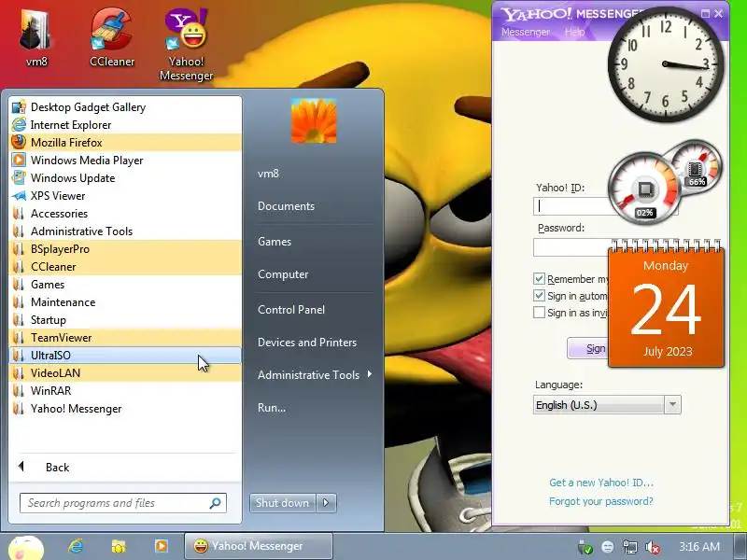The image size is (747, 560).
Task: Open Computer from the Start menu
Action: click(x=283, y=274)
